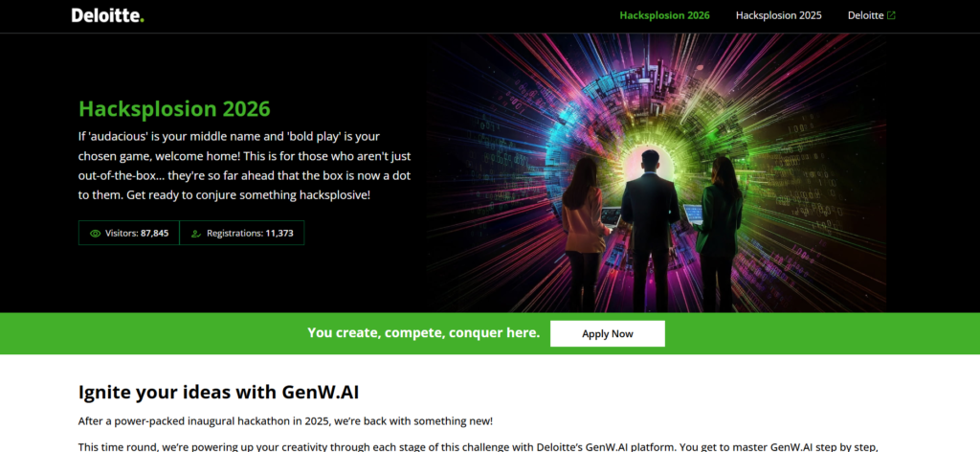Open the Hacksplosion 2026 nav item
The image size is (980, 452).
664,15
